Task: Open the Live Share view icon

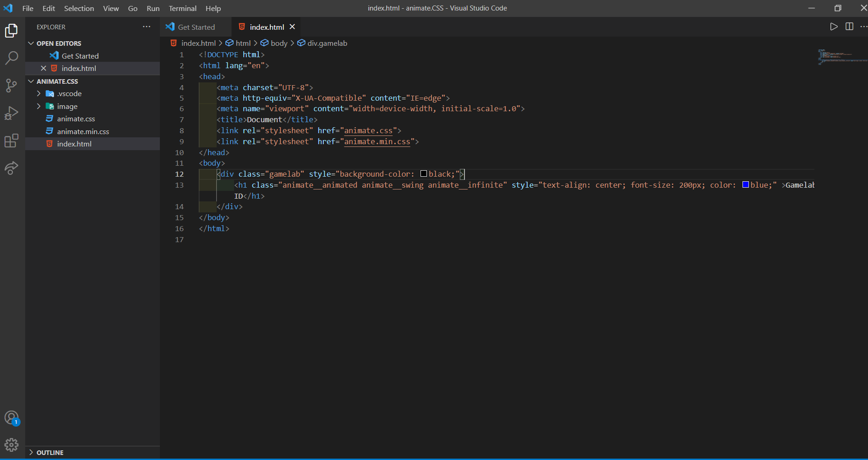Action: click(x=11, y=168)
